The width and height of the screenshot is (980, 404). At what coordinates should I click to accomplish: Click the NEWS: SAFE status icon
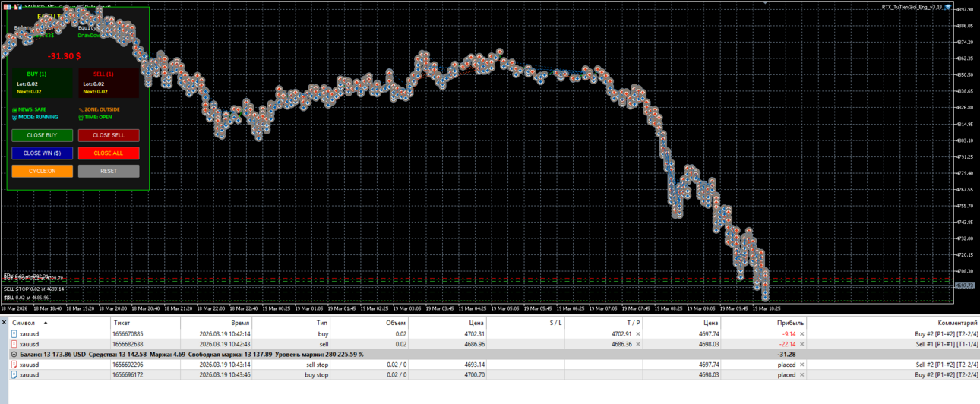(14, 110)
